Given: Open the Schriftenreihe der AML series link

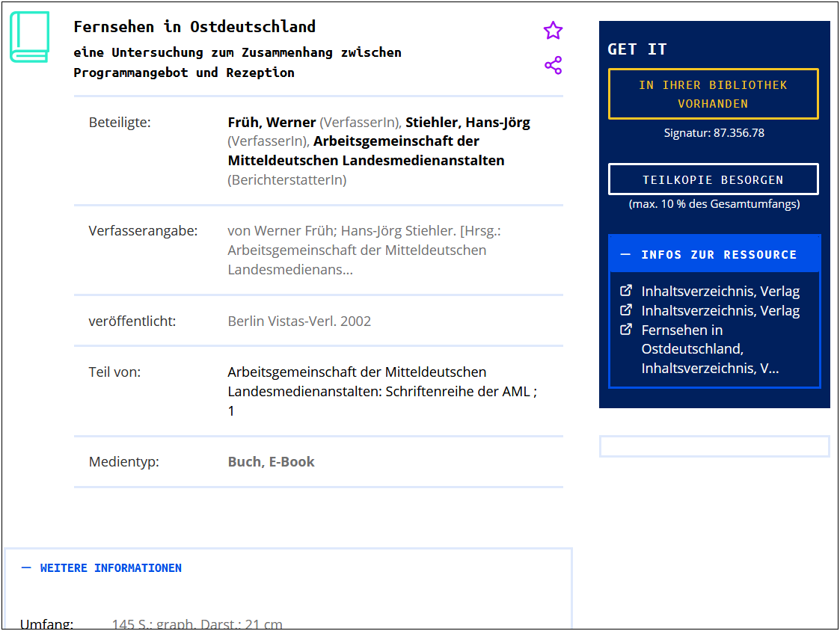Looking at the screenshot, I should click(x=382, y=392).
